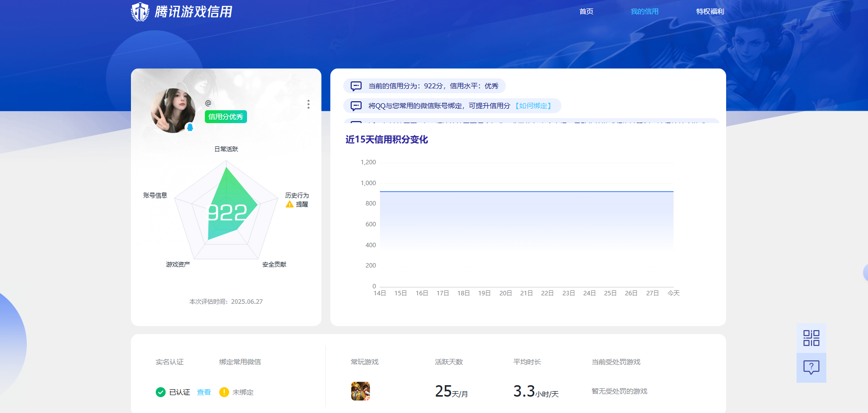868x413 pixels.
Task: Click the 日常活跃 radar label
Action: [226, 149]
